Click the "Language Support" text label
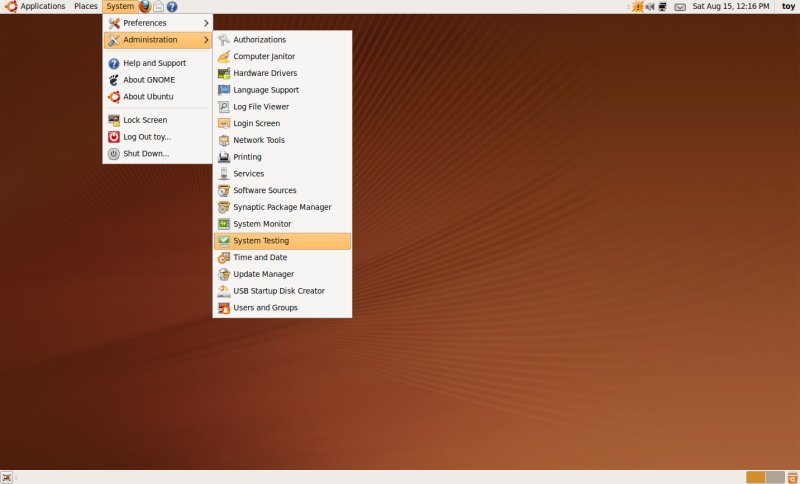This screenshot has width=800, height=484. (x=266, y=90)
